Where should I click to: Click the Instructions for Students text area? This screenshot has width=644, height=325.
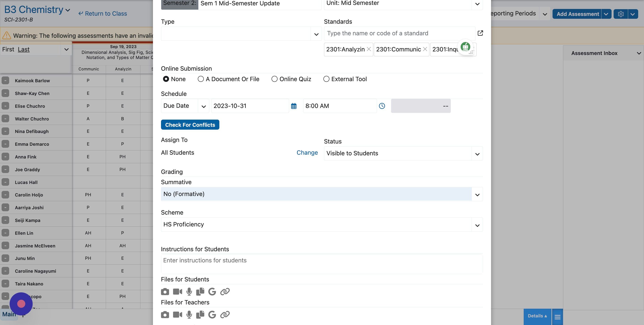322,264
